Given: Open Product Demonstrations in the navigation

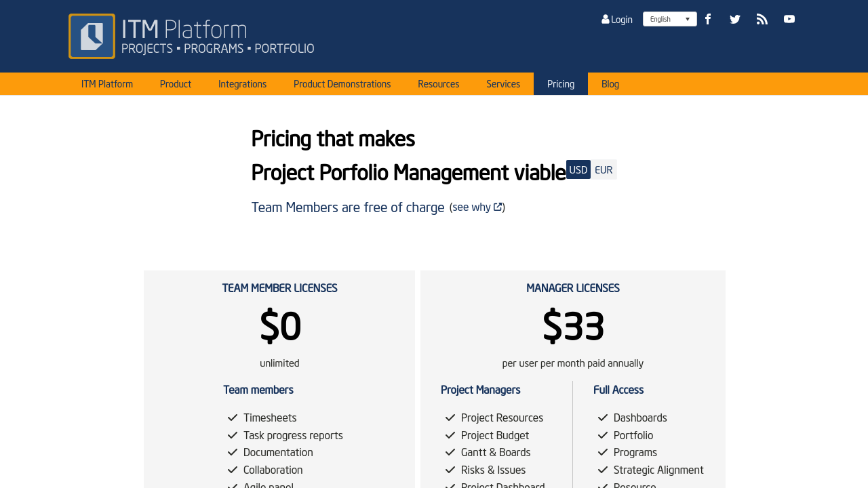Looking at the screenshot, I should tap(342, 84).
